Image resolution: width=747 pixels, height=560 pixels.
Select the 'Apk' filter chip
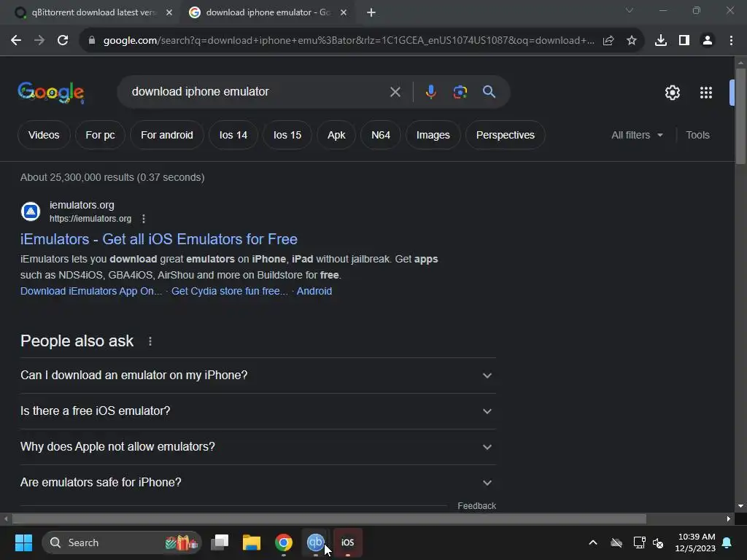click(336, 135)
